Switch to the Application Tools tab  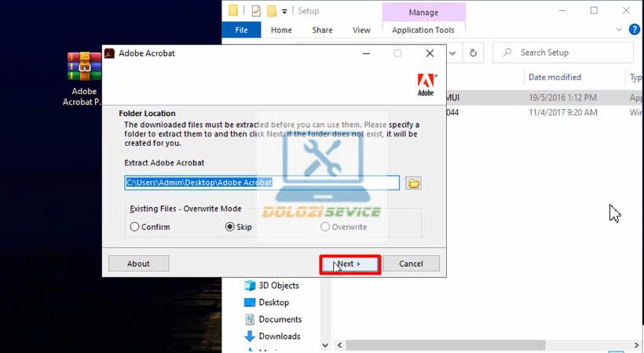(423, 30)
